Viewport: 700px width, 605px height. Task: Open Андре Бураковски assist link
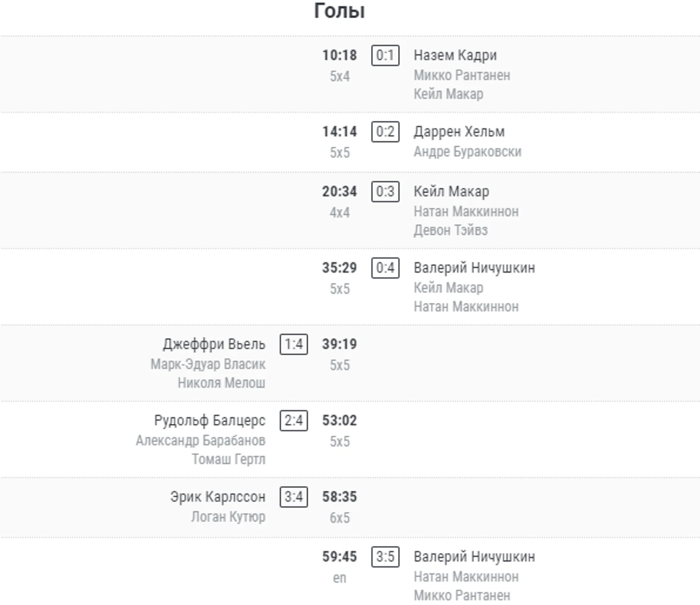click(x=467, y=151)
